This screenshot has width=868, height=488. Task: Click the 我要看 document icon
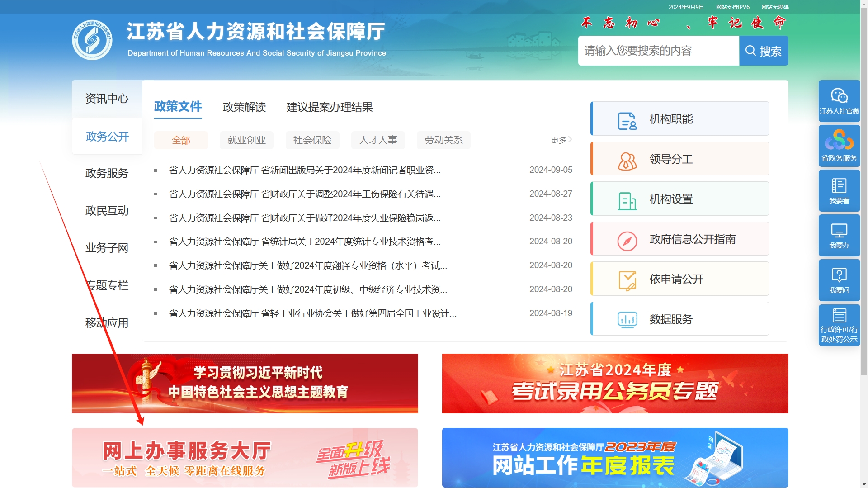839,185
